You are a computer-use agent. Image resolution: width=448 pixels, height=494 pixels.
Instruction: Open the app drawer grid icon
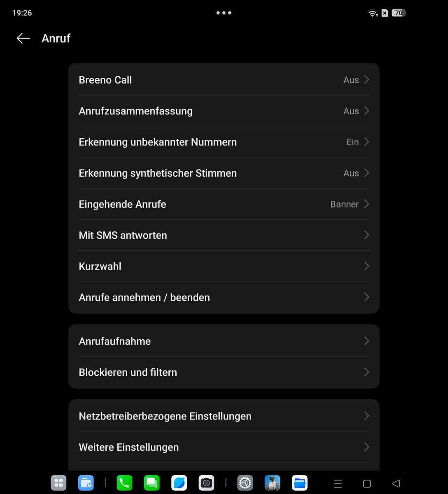58,483
